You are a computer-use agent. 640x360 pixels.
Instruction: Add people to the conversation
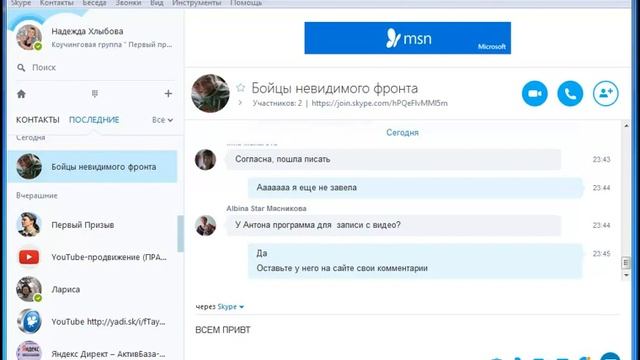(x=606, y=93)
